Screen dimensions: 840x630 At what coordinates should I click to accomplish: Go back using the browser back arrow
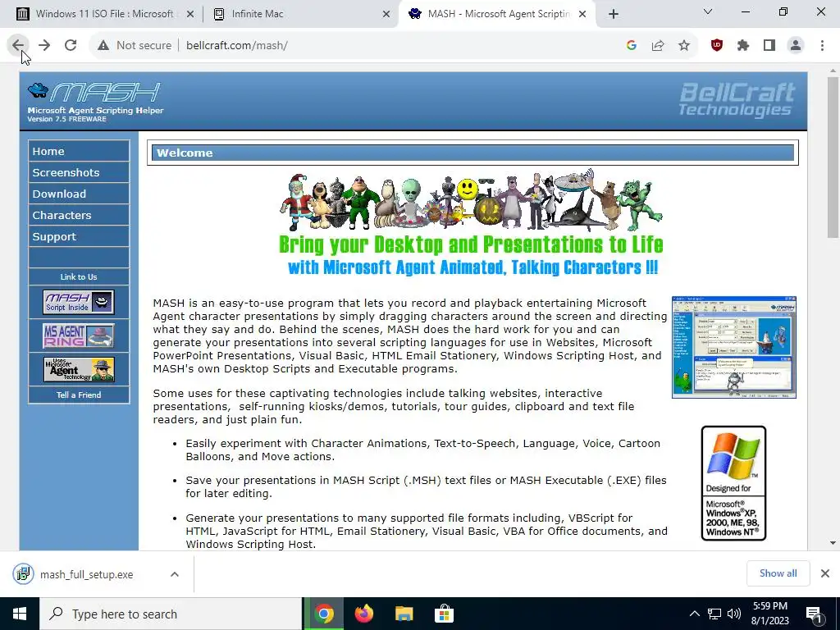(x=18, y=46)
